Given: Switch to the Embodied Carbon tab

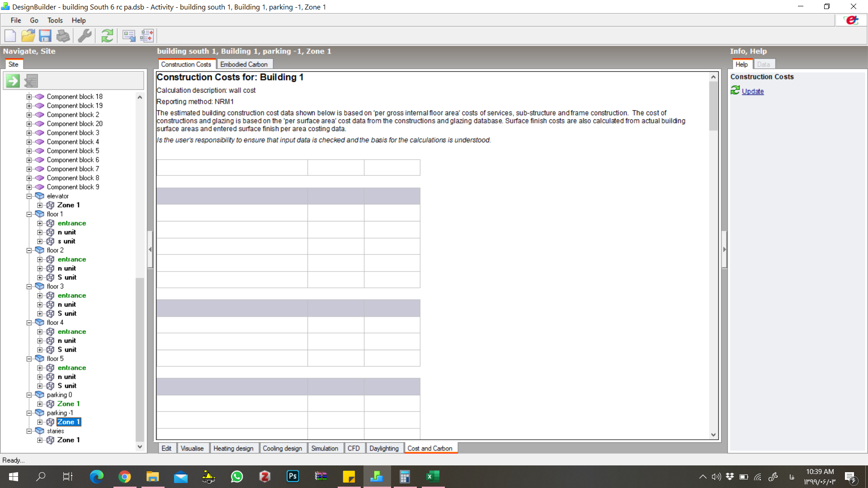Looking at the screenshot, I should [244, 64].
